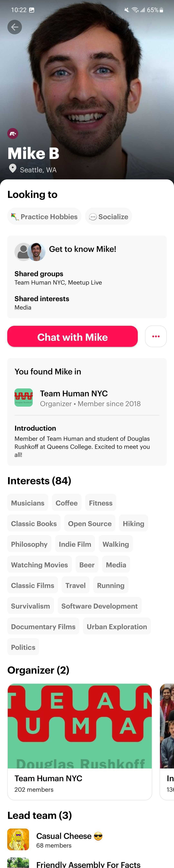Click Mike's circular avatar in Get to know Mike
The width and height of the screenshot is (174, 868).
click(x=37, y=251)
